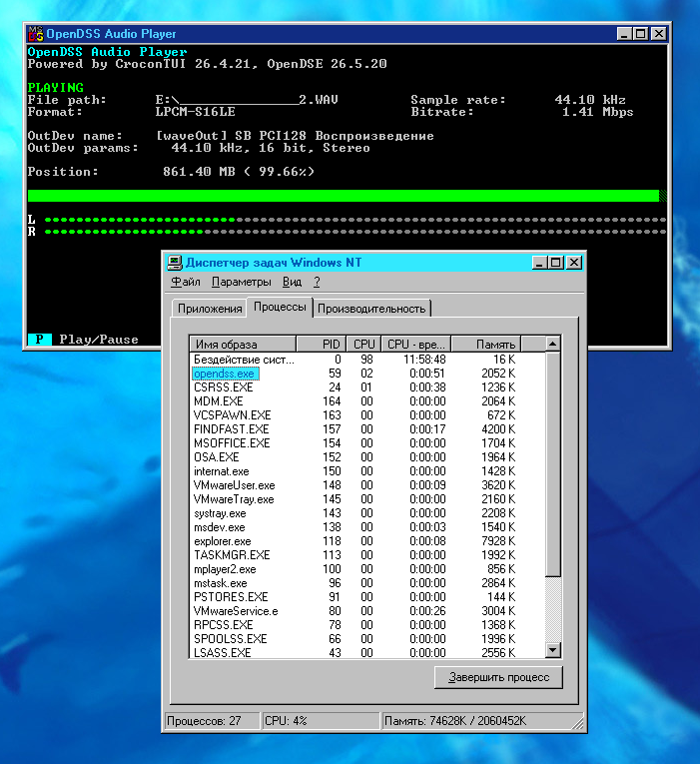Open the ? help menu
This screenshot has height=764, width=700.
pyautogui.click(x=317, y=282)
